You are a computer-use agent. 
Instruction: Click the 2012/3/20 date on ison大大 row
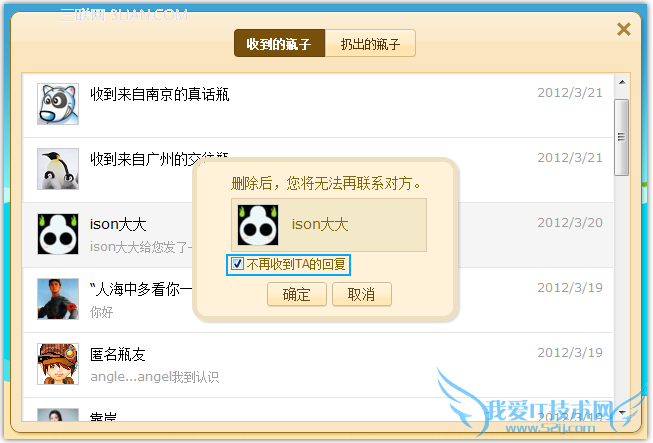point(570,223)
